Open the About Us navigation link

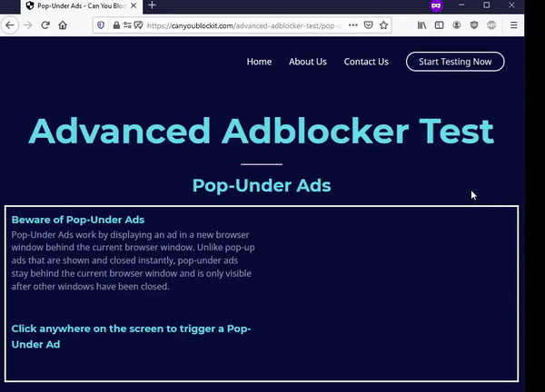pyautogui.click(x=308, y=62)
